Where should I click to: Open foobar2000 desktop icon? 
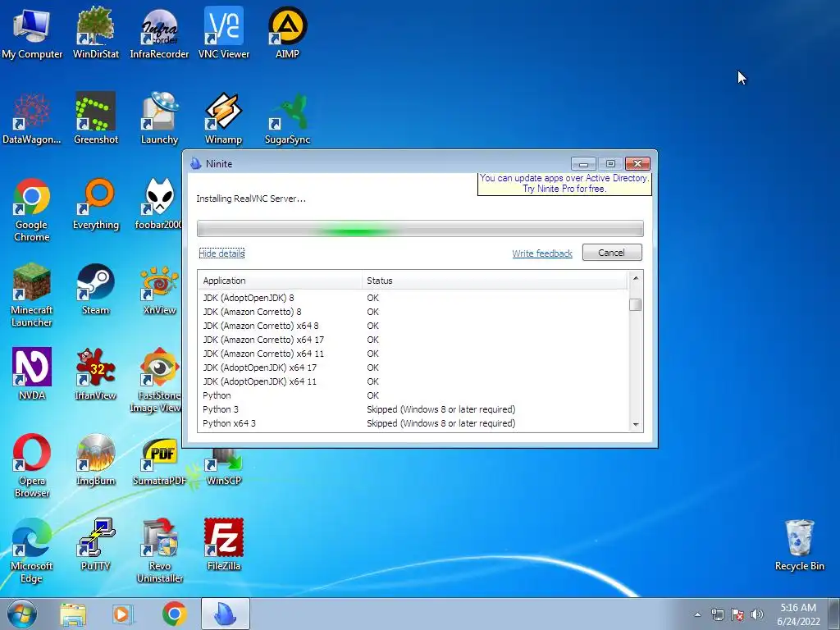click(x=158, y=203)
